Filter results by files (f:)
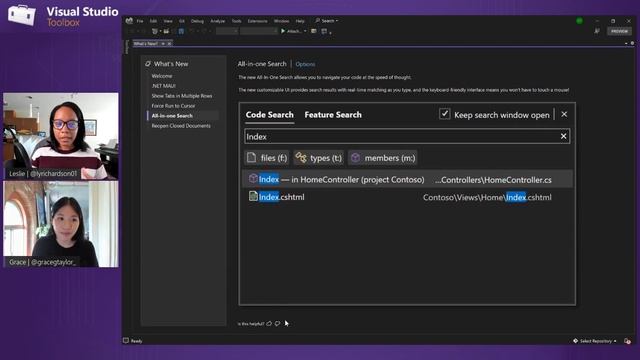The image size is (640, 360). click(267, 158)
